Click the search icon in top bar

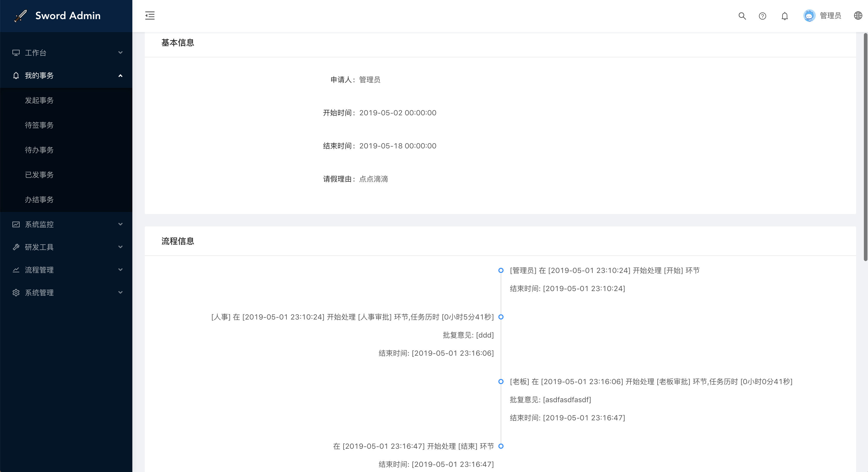click(741, 16)
